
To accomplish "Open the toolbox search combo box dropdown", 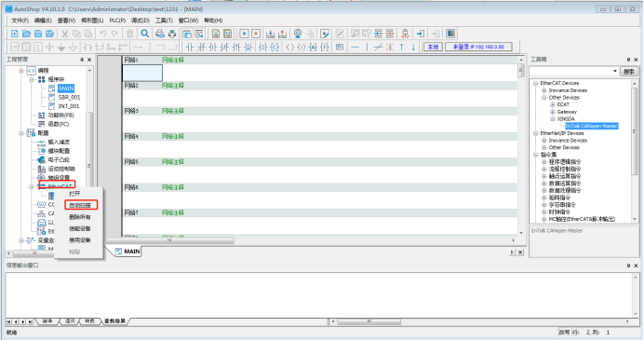I will (x=615, y=72).
